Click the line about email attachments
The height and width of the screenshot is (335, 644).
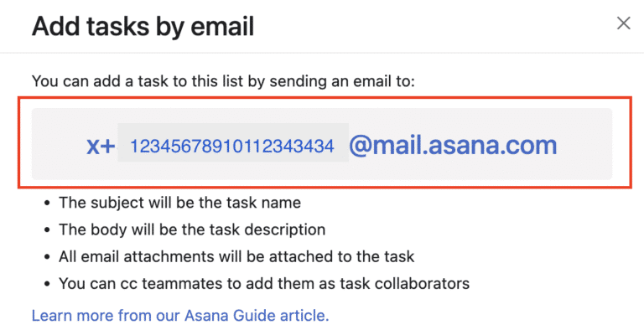pos(236,256)
